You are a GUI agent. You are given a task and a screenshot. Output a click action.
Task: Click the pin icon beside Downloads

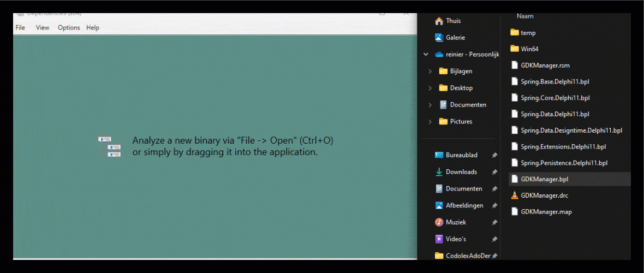click(494, 172)
